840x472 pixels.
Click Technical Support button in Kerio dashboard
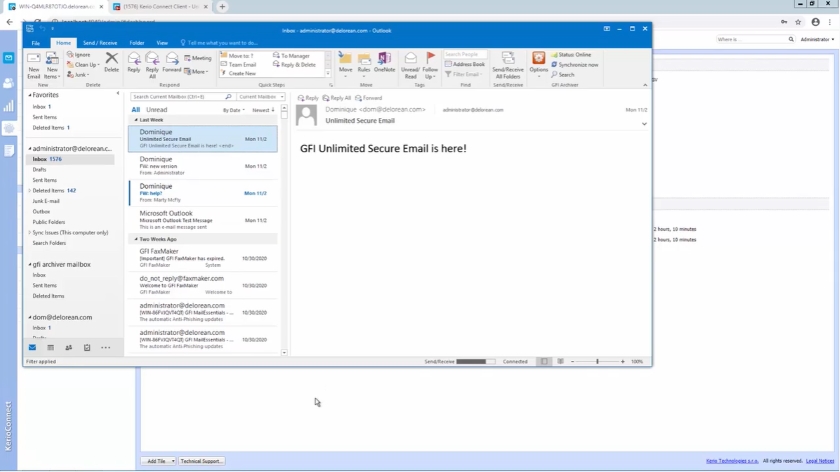pyautogui.click(x=201, y=461)
